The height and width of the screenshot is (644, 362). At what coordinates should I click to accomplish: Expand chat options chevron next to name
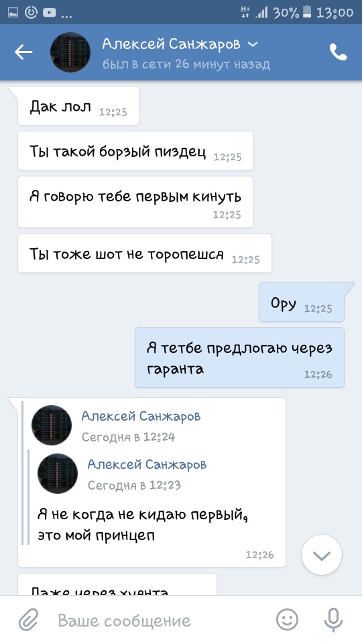(253, 44)
